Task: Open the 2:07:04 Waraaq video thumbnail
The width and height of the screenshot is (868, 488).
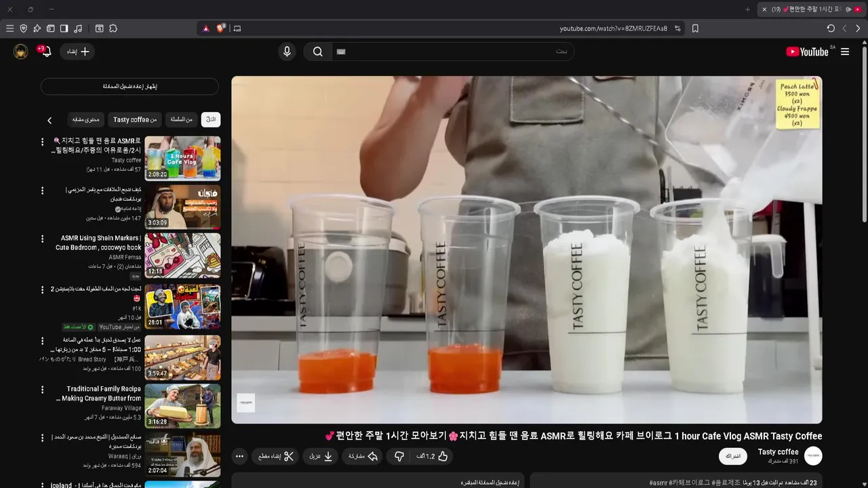Action: click(182, 455)
